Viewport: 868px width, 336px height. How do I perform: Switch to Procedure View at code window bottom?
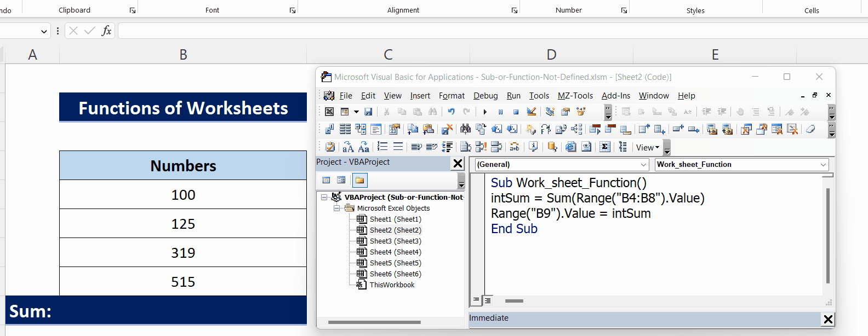476,300
